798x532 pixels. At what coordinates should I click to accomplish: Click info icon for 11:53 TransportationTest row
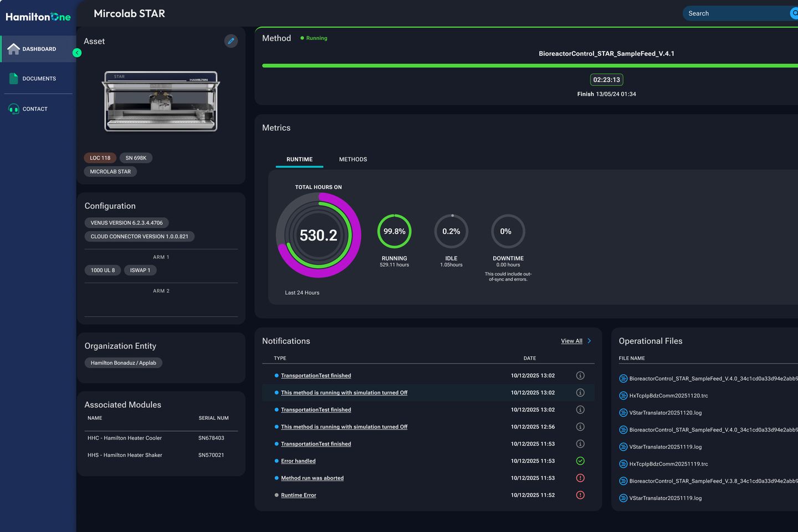580,444
